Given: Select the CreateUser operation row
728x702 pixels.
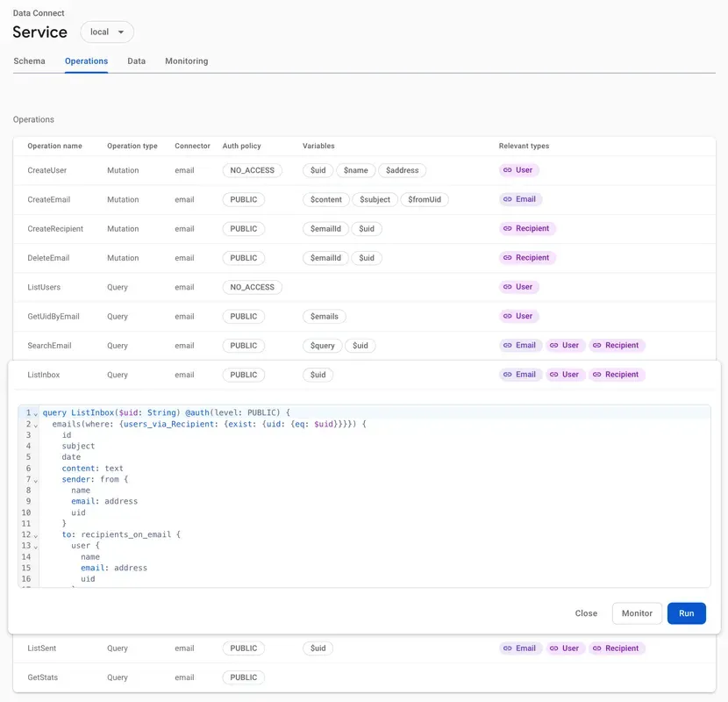Looking at the screenshot, I should [x=364, y=170].
